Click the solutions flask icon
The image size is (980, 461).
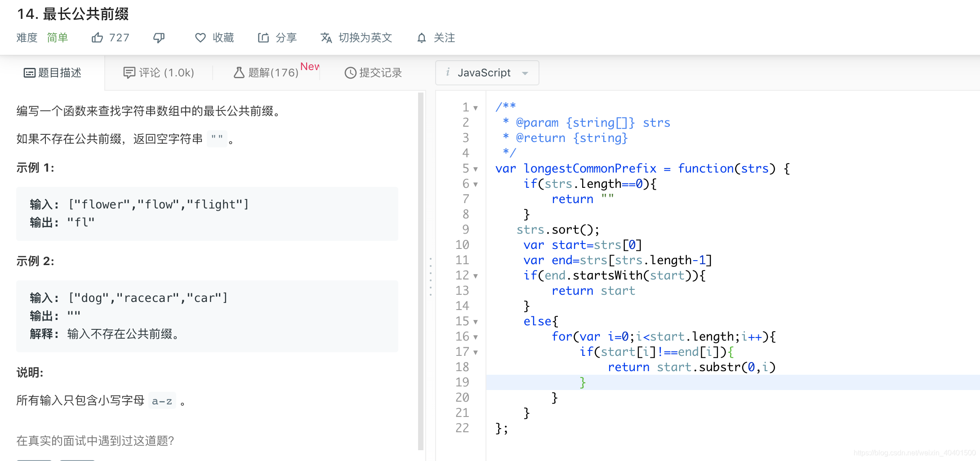239,72
